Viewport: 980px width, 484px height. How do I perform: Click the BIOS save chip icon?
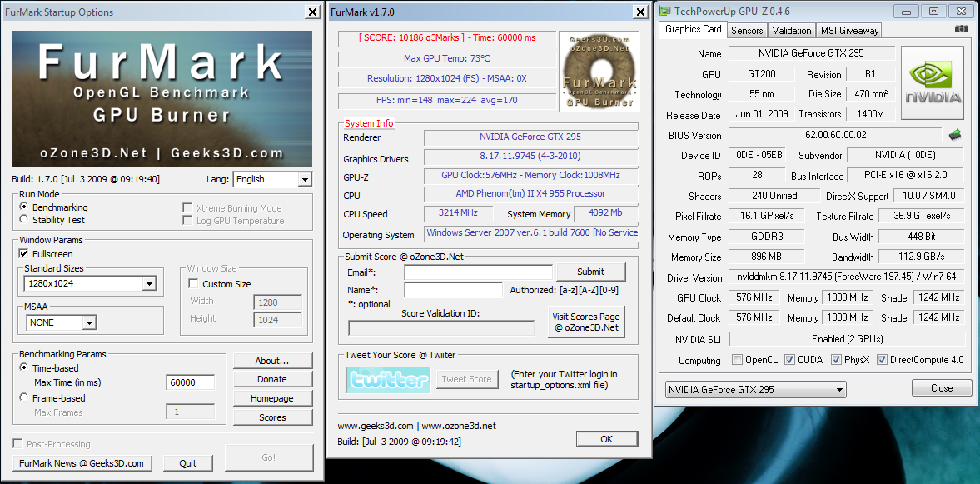(x=955, y=134)
